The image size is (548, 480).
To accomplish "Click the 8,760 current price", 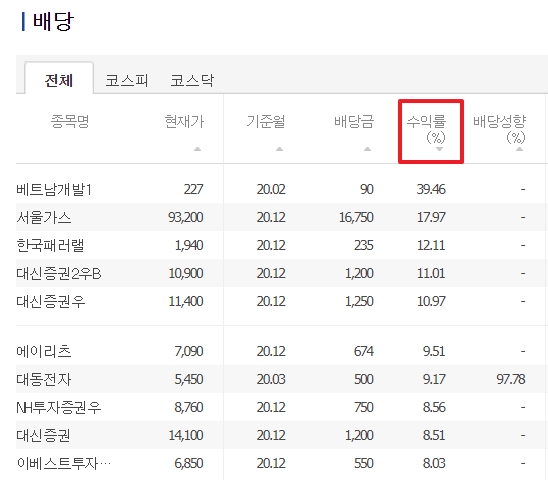I will (189, 407).
